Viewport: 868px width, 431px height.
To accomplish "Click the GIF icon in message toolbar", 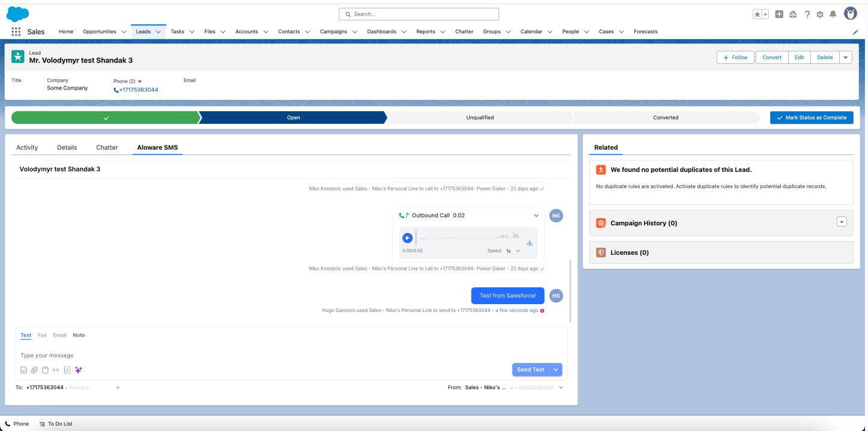I will 23,370.
